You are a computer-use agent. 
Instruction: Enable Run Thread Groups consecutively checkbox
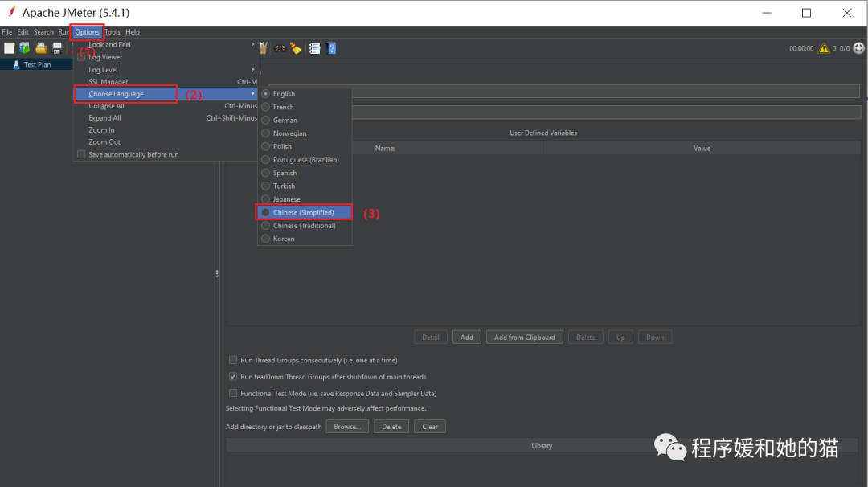233,360
